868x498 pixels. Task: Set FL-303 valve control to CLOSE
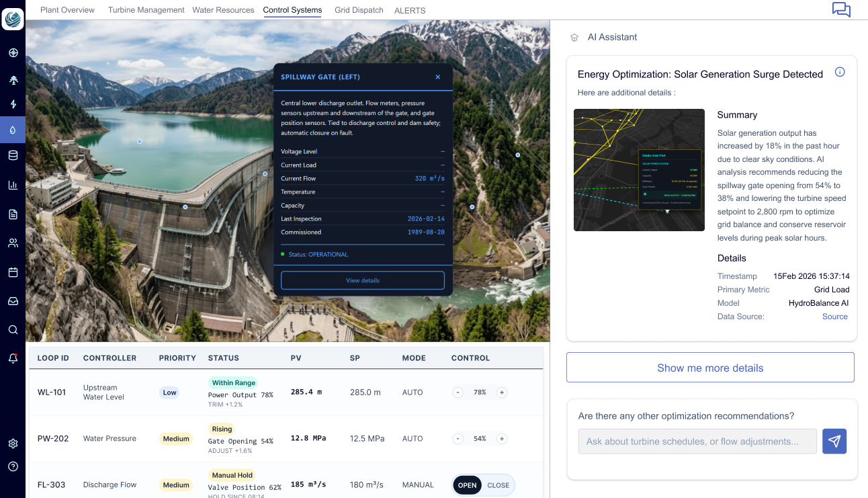coord(498,485)
